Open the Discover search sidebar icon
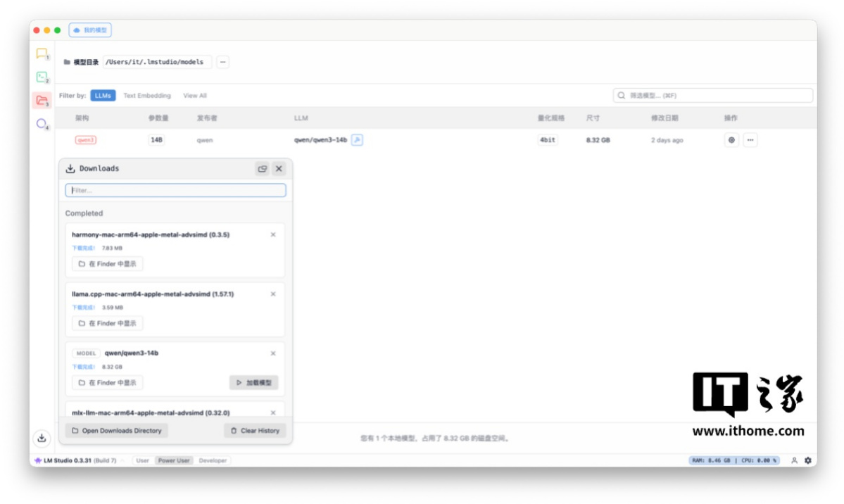Viewport: 844px width, 504px height. [42, 124]
